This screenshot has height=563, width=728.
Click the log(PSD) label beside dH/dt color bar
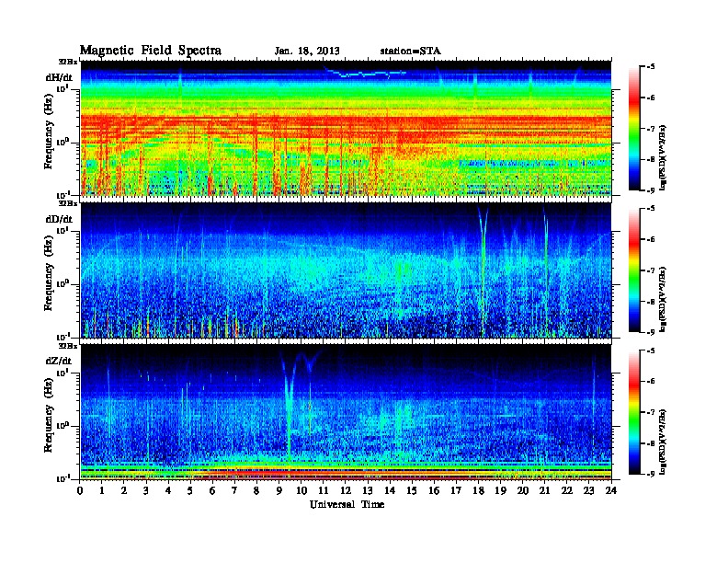663,157
